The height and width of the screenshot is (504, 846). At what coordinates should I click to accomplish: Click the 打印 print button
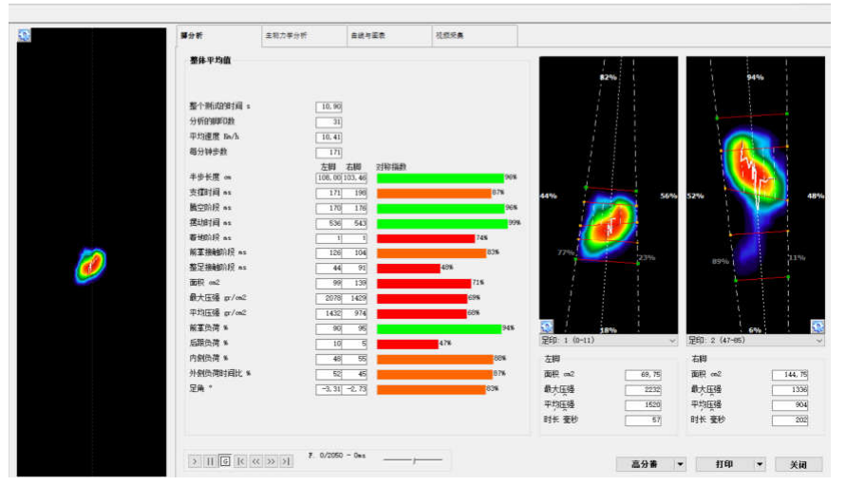click(724, 464)
